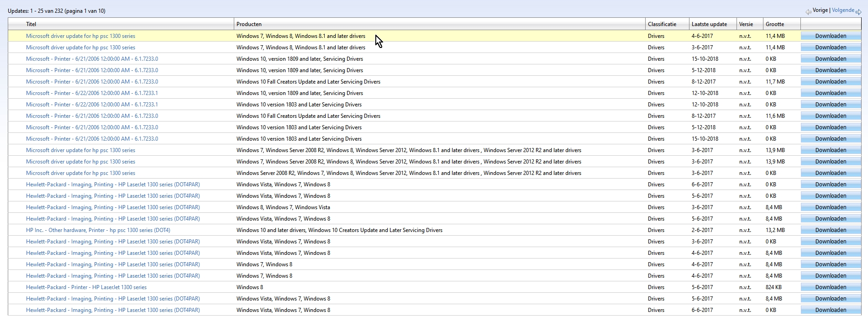Sort by the Classificatie column header
Viewport: 868px width, 322px height.
[x=662, y=24]
